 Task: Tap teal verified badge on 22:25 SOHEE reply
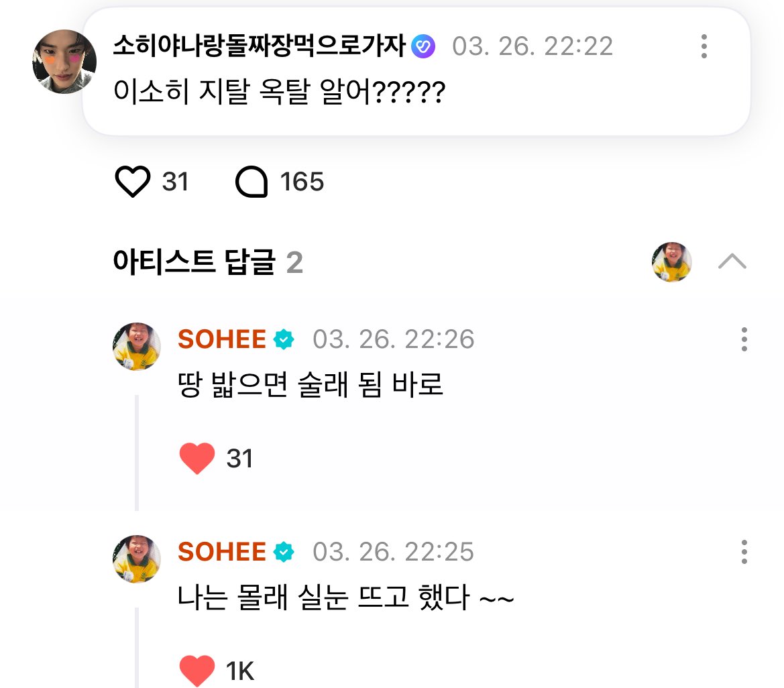(x=284, y=552)
